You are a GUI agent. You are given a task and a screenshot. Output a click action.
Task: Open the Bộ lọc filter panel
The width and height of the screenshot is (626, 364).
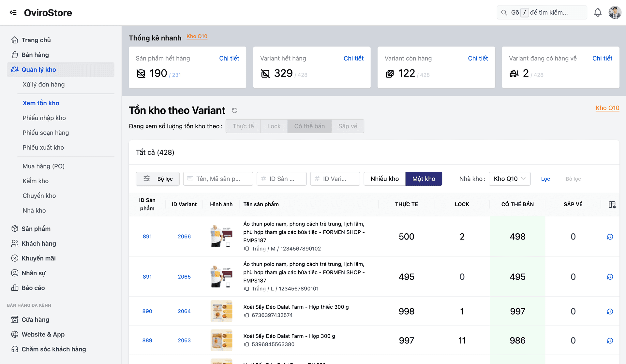[157, 179]
